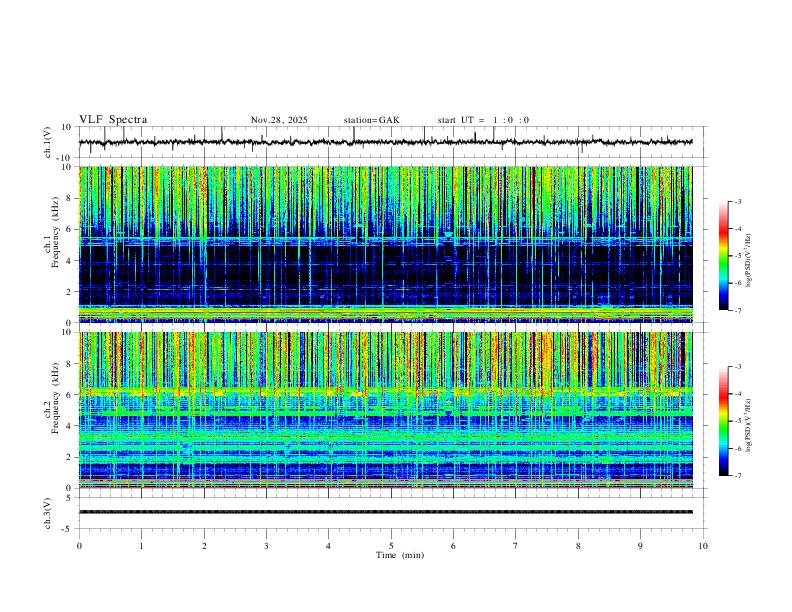Click the ch.2 color bar label 'log(PSD)(V²/Hz)'
The width and height of the screenshot is (792, 612).
(x=749, y=426)
